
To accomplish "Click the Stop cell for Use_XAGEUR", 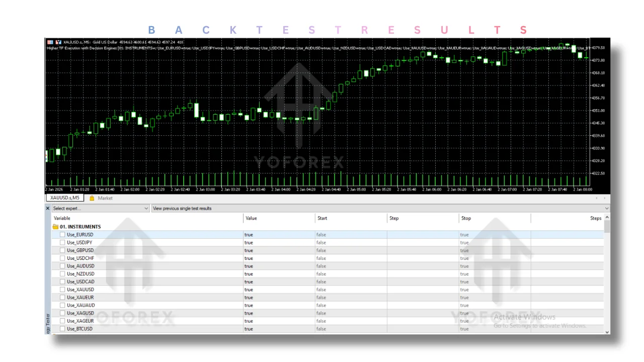I will coord(495,321).
